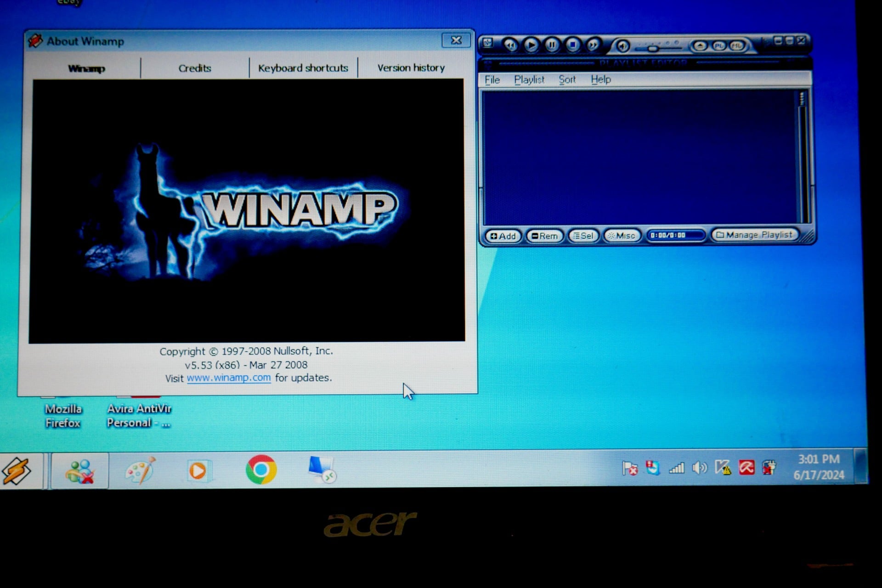
Task: Skip to previous track in Winamp
Action: 510,45
